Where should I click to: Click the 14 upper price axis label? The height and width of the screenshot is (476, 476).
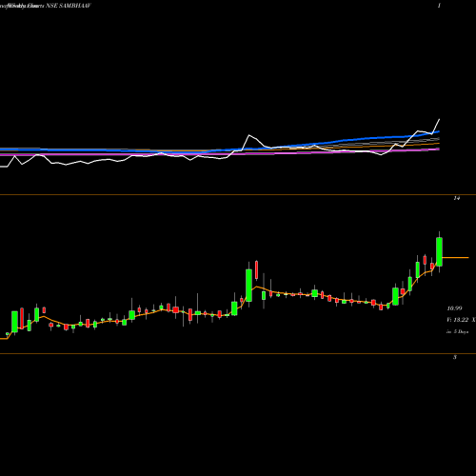(457, 198)
